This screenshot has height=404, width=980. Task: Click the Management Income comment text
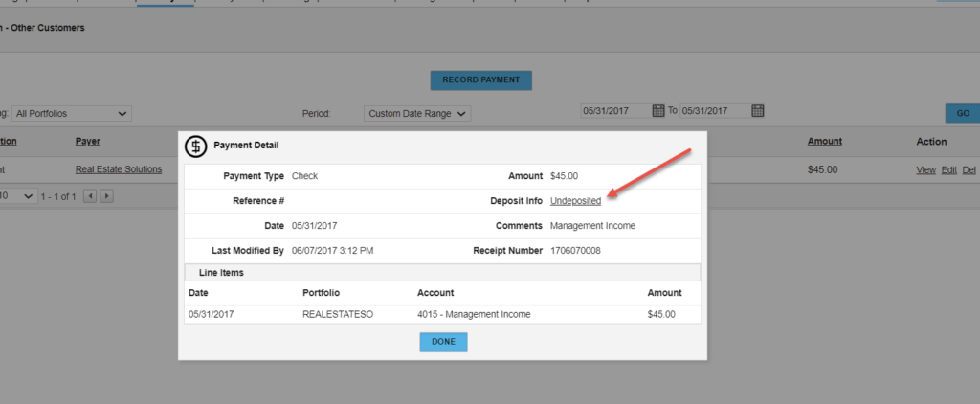point(592,226)
